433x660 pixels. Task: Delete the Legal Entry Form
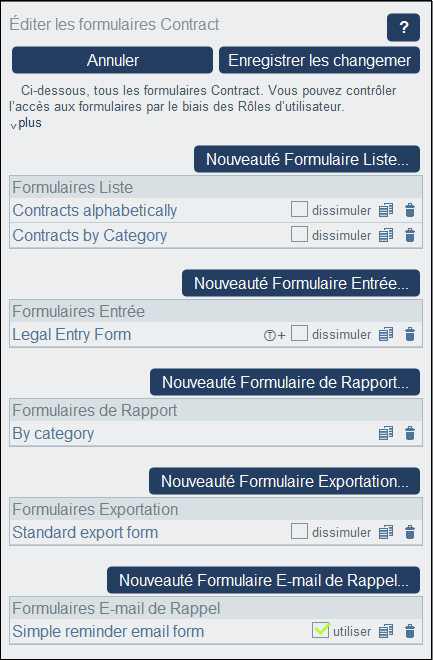click(410, 334)
